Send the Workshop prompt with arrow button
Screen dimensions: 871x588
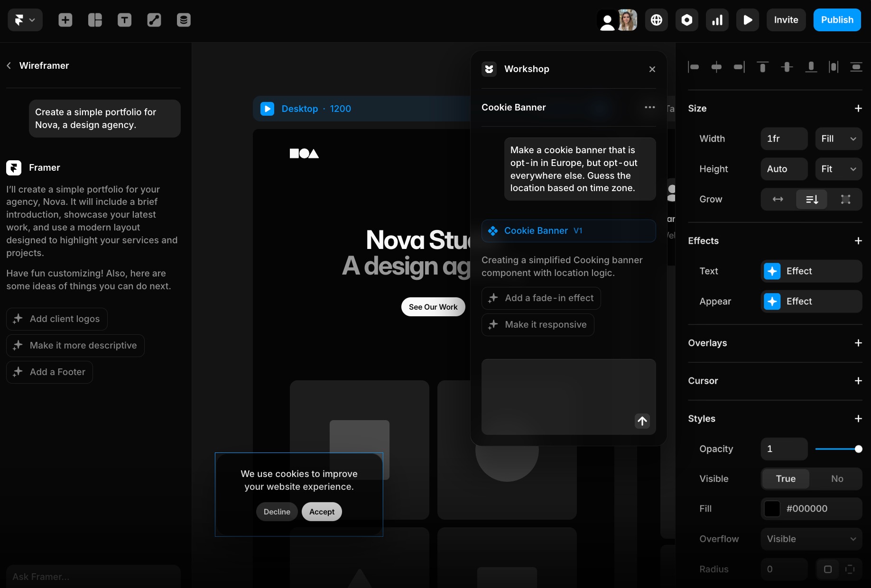click(x=642, y=421)
